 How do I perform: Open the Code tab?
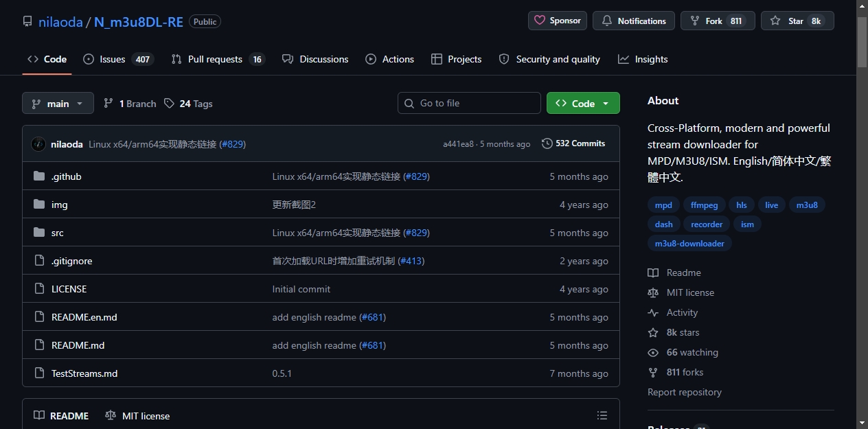pyautogui.click(x=47, y=59)
